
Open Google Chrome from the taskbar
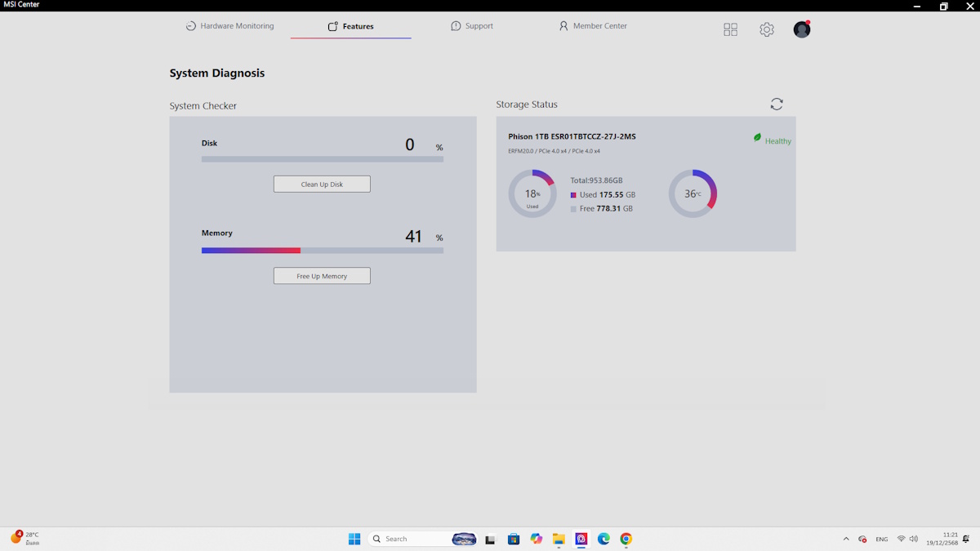[626, 539]
